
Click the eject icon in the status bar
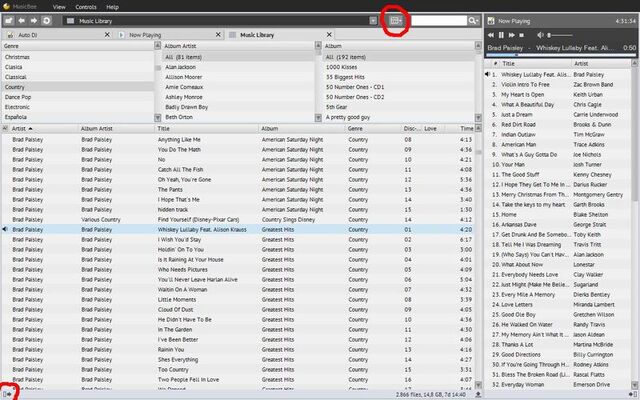[x=478, y=394]
